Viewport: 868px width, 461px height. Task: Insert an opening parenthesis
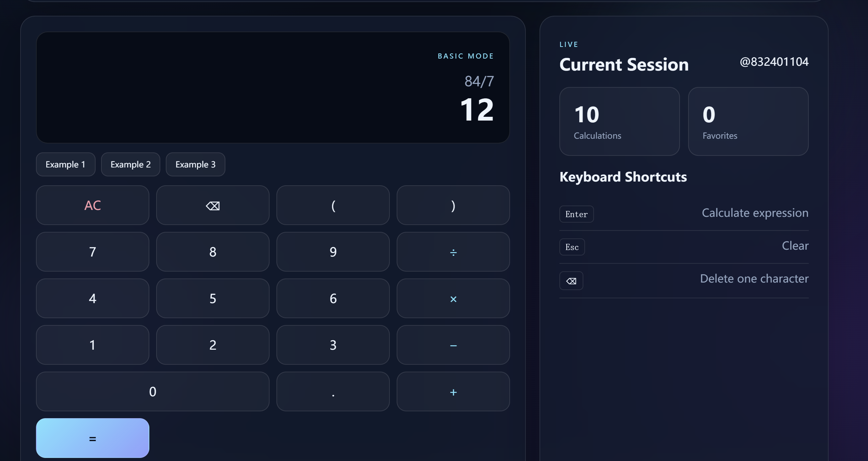(x=333, y=205)
